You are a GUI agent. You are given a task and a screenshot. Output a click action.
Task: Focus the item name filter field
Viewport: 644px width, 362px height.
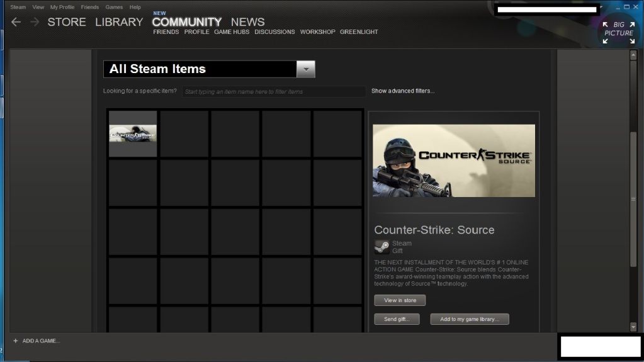click(x=274, y=92)
